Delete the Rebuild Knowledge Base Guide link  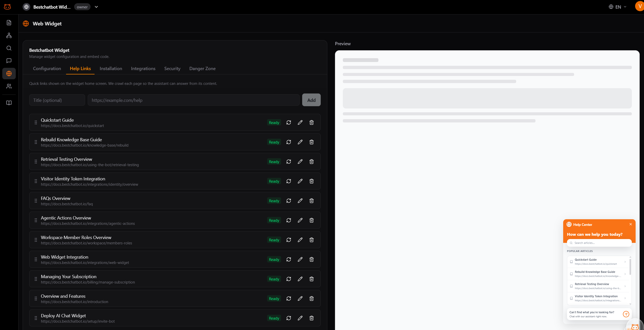pos(312,142)
